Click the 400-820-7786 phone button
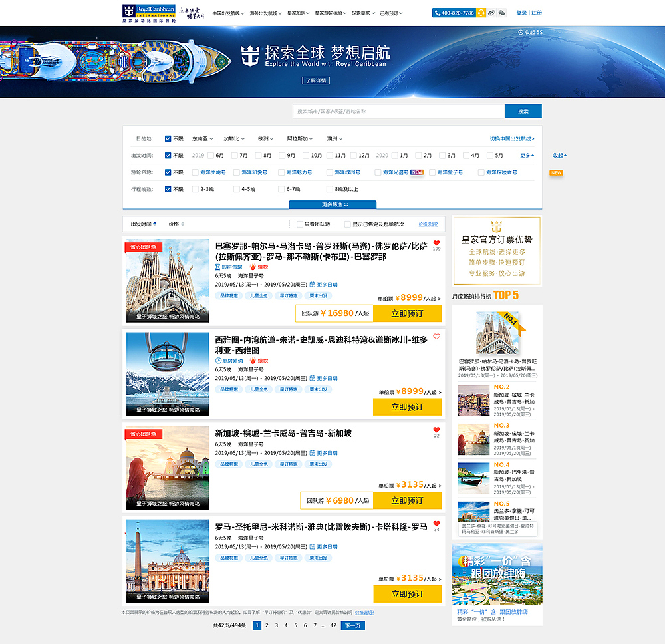The width and height of the screenshot is (665, 644). click(x=454, y=13)
